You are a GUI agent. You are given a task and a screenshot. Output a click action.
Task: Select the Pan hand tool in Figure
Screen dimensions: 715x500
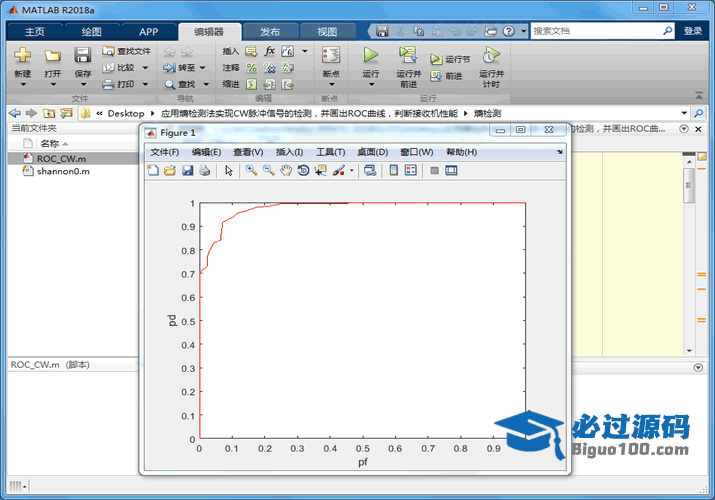coord(286,170)
